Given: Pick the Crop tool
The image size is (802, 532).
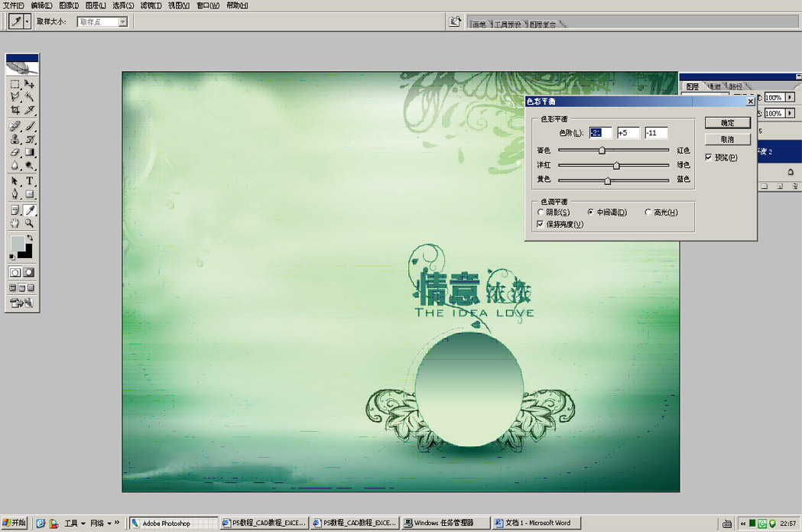Looking at the screenshot, I should click(x=15, y=111).
